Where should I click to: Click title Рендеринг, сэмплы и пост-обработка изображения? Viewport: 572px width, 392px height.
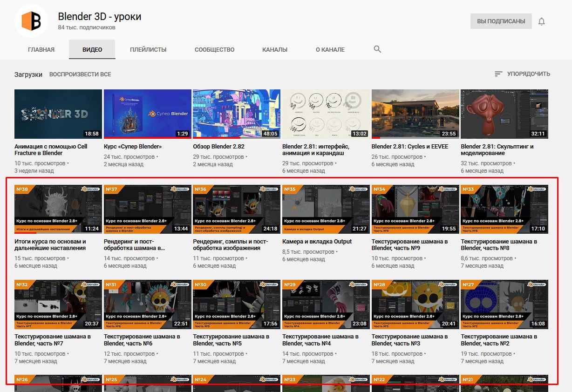click(231, 245)
